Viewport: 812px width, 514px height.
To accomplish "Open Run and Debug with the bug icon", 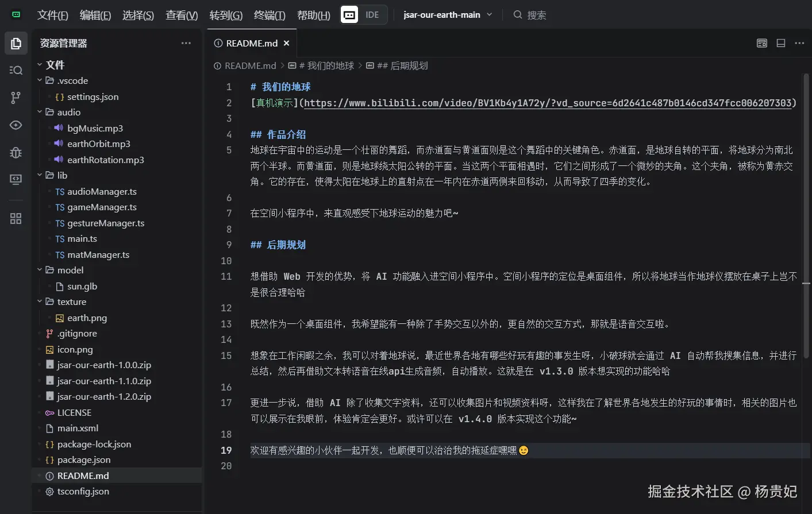I will [x=16, y=153].
